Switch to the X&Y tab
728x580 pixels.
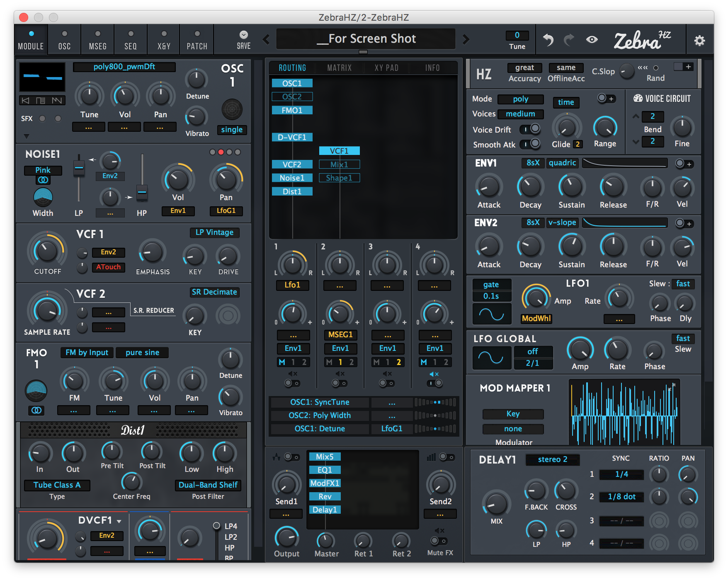[x=164, y=40]
